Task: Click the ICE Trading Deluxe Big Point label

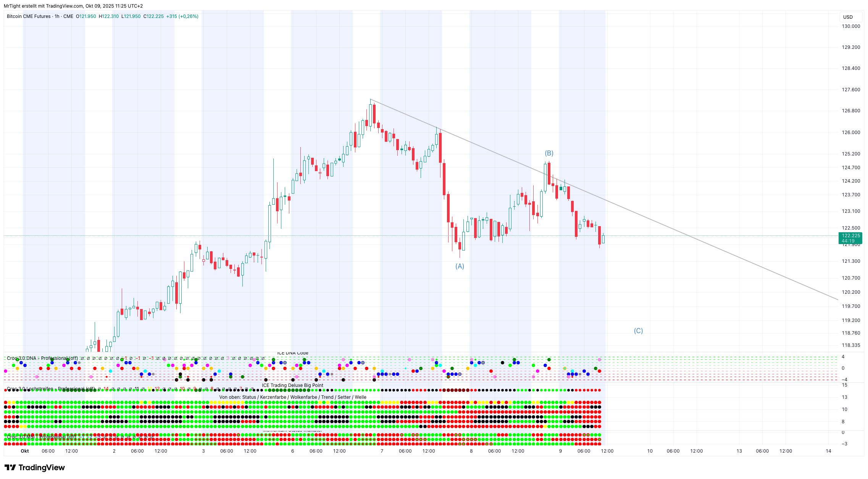Action: tap(292, 385)
